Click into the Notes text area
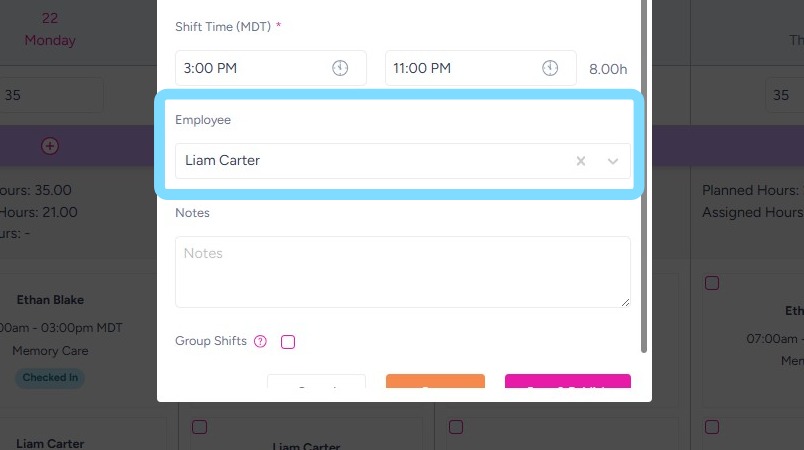 [402, 271]
